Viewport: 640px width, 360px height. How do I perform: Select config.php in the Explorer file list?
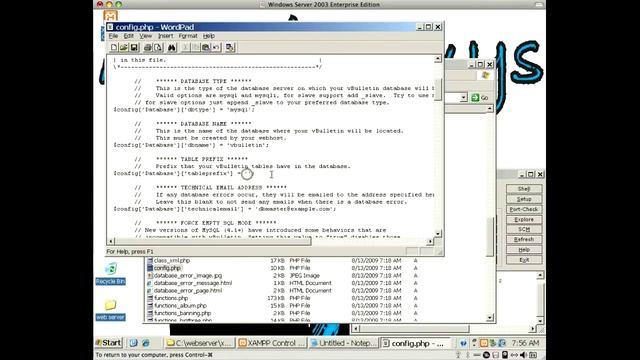tap(167, 268)
